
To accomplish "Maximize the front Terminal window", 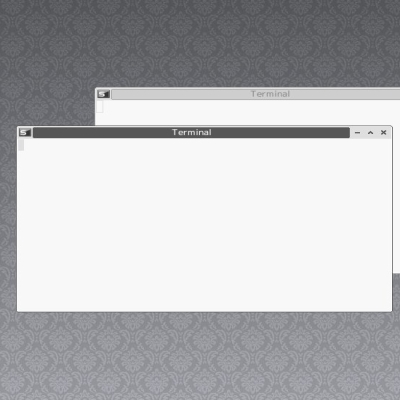I will click(x=370, y=132).
